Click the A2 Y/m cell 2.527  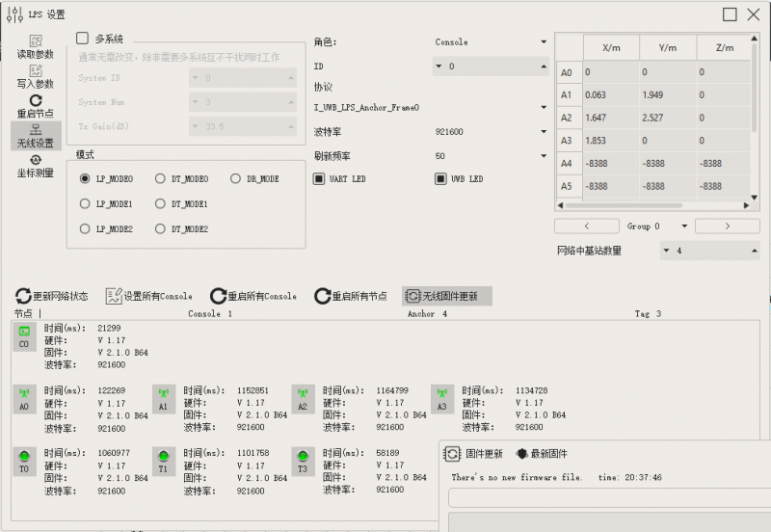(x=668, y=118)
